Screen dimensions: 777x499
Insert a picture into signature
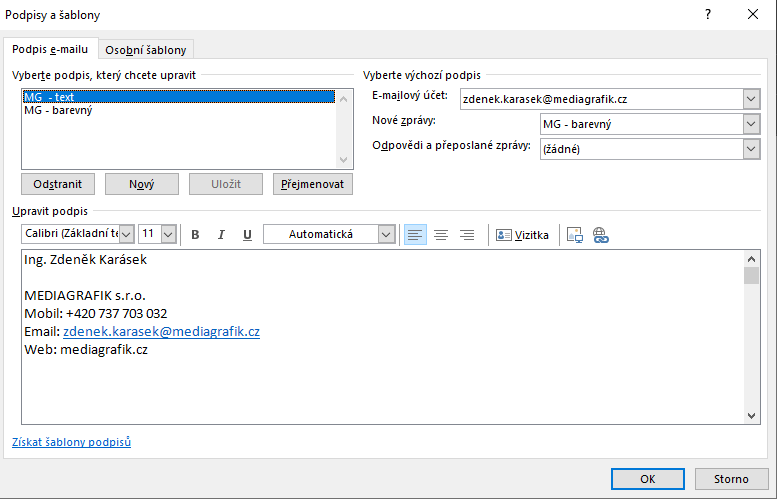pos(575,235)
